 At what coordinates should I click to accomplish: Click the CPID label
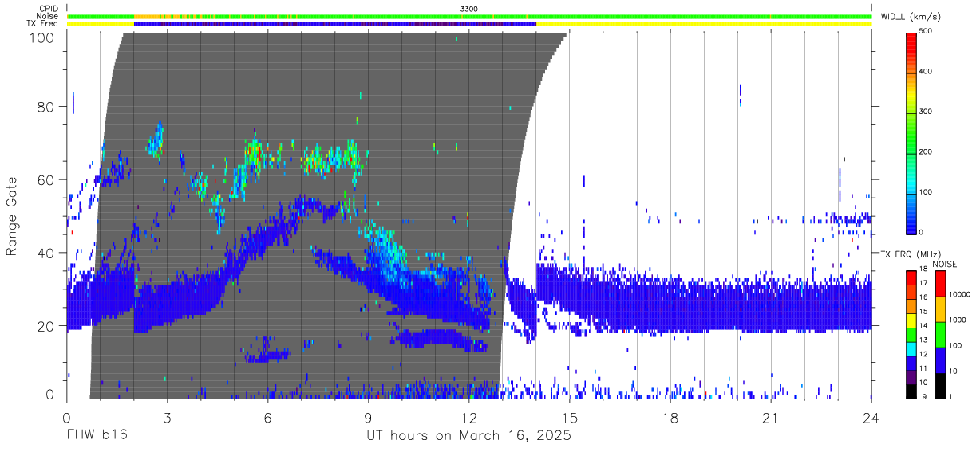[x=49, y=8]
